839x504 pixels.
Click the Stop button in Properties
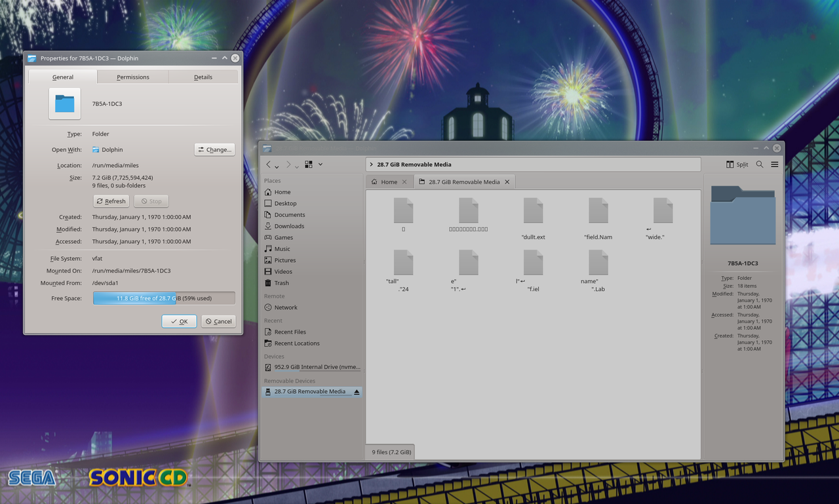pos(151,201)
